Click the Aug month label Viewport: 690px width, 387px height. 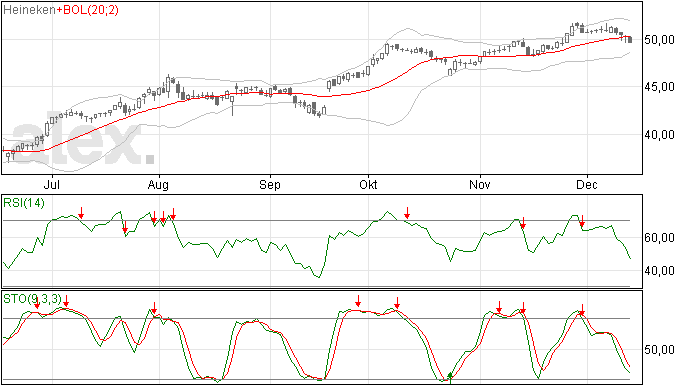pos(158,184)
